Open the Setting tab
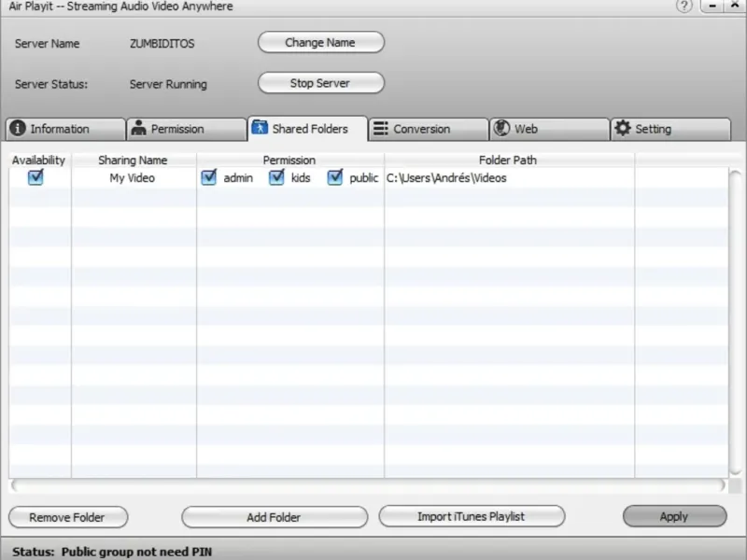Viewport: 747px width, 560px height. [670, 129]
